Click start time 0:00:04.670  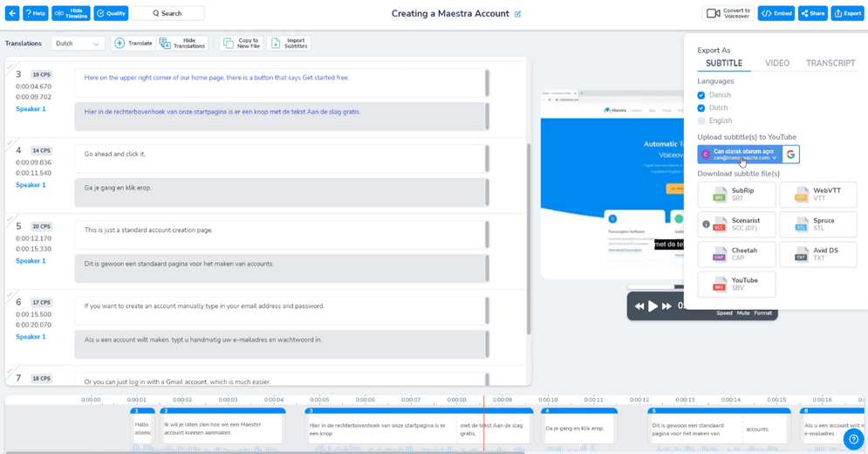(33, 86)
